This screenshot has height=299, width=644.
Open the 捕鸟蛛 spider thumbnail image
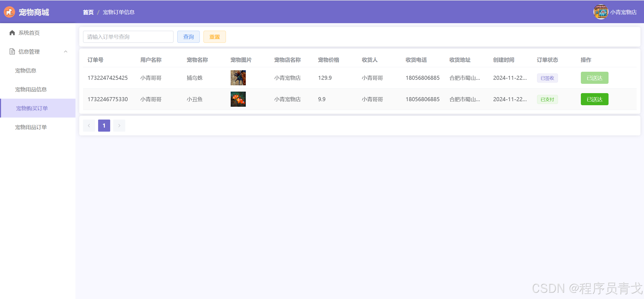(238, 78)
